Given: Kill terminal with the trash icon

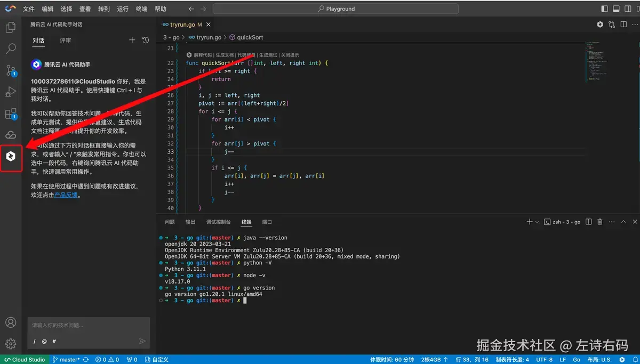Looking at the screenshot, I should click(600, 222).
